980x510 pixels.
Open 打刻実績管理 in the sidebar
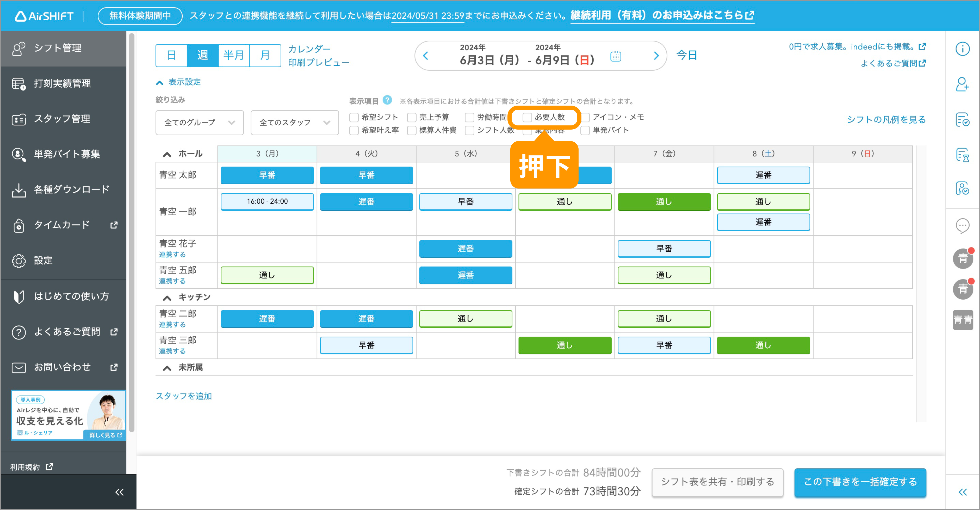(x=63, y=83)
